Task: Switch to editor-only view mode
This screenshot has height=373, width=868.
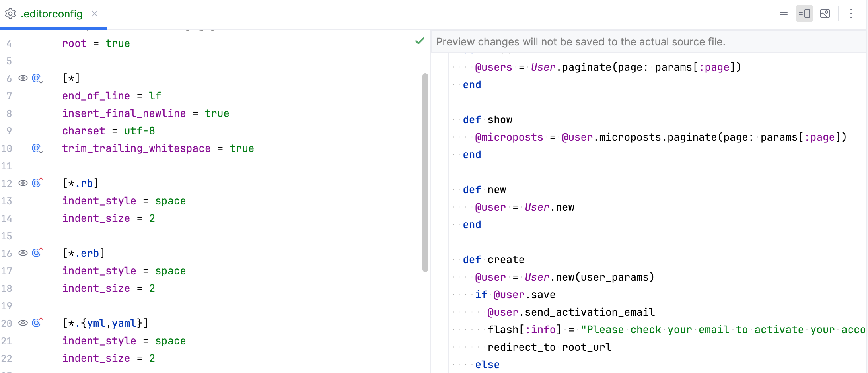Action: pos(783,14)
